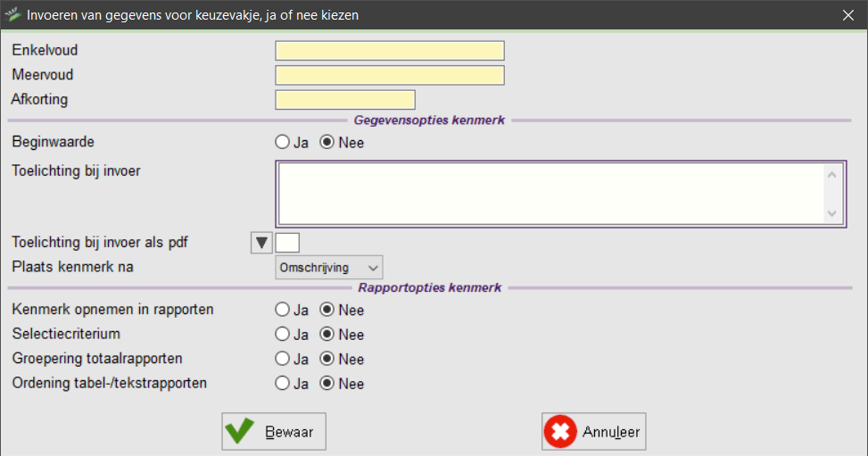Select Ja for Ordening tabel-/tekstrapporten

283,384
